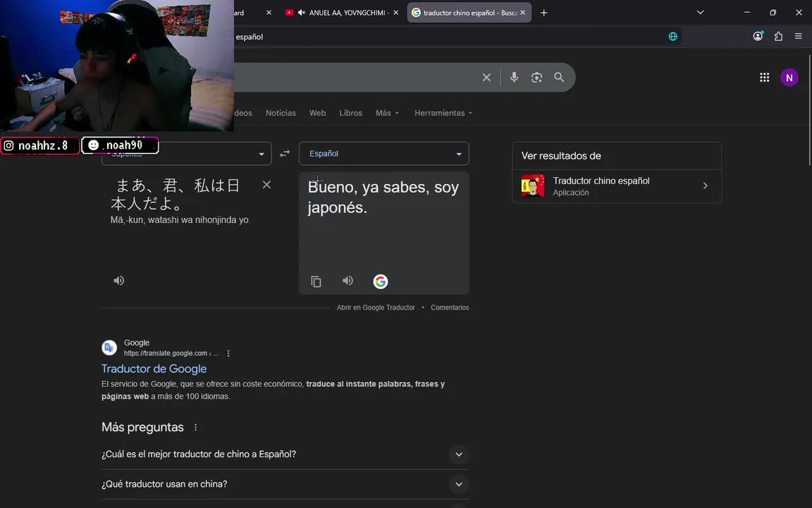Open the purple N account avatar

(x=789, y=78)
